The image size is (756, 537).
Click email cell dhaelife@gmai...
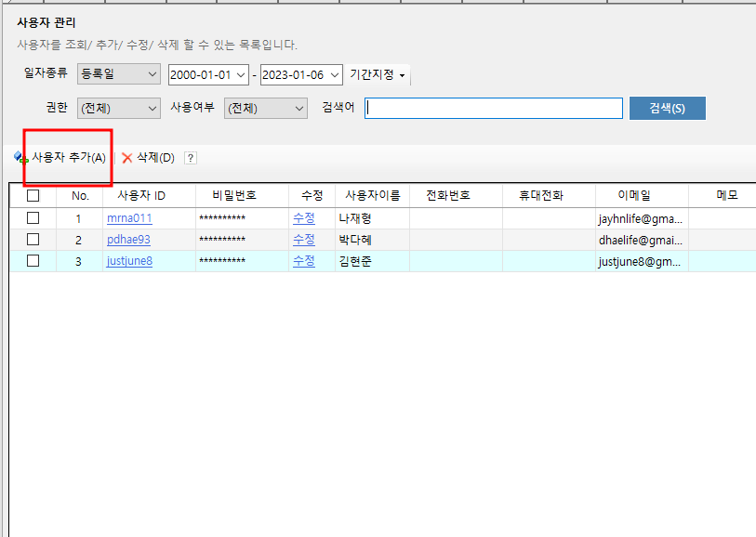click(642, 240)
